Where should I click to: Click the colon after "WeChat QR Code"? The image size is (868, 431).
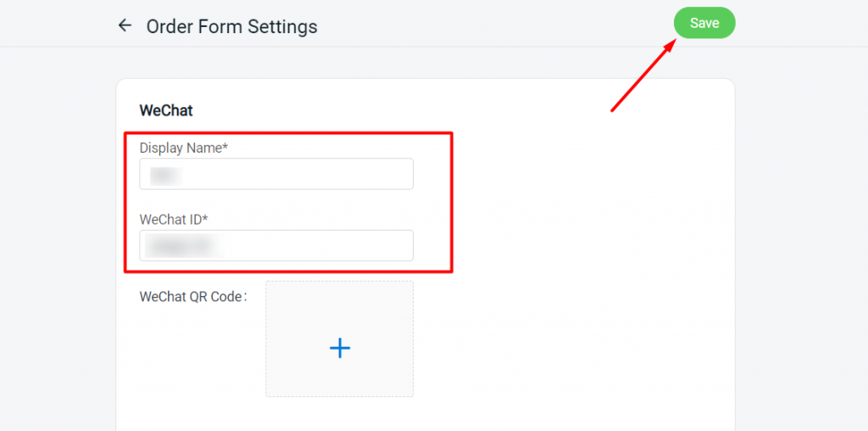[245, 297]
